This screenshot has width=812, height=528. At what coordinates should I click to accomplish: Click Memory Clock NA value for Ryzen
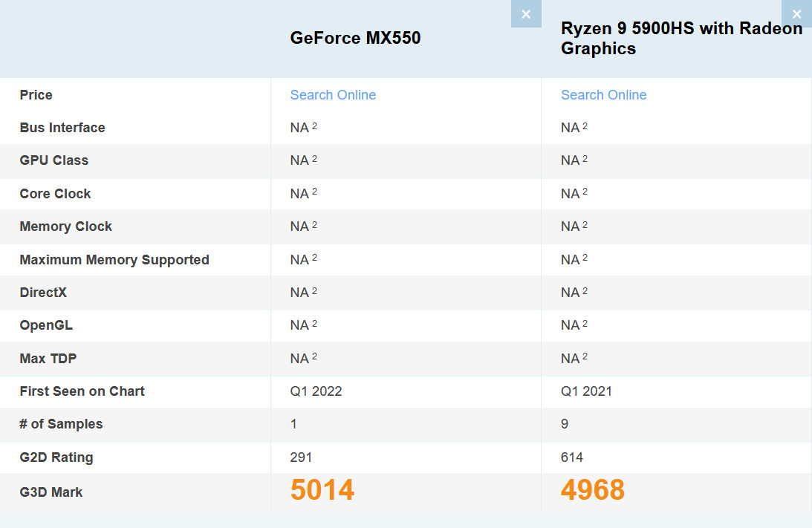pyautogui.click(x=574, y=226)
